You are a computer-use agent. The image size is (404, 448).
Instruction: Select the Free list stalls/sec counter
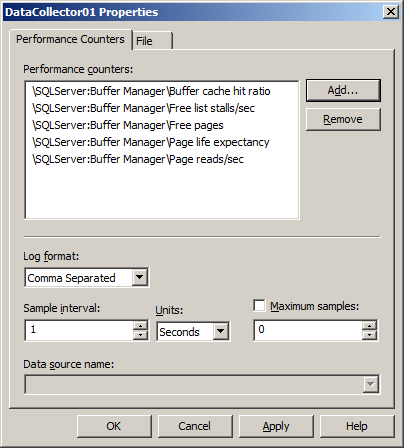[143, 108]
